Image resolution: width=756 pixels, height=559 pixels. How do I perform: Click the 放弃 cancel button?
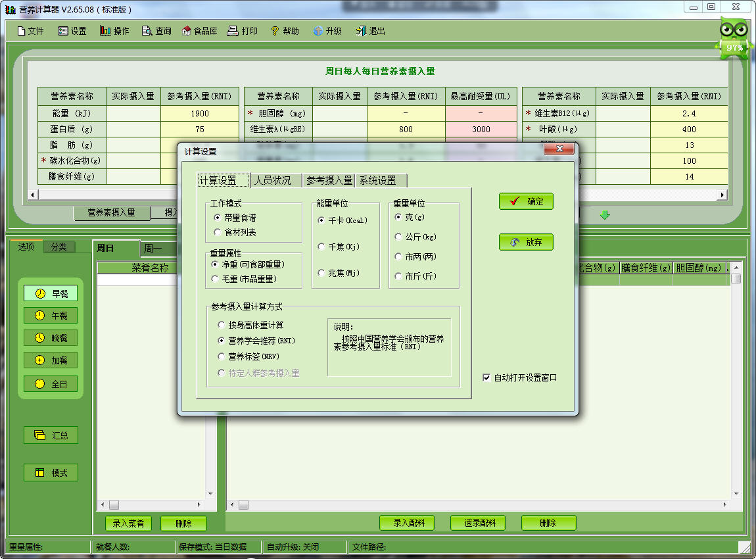pyautogui.click(x=526, y=242)
